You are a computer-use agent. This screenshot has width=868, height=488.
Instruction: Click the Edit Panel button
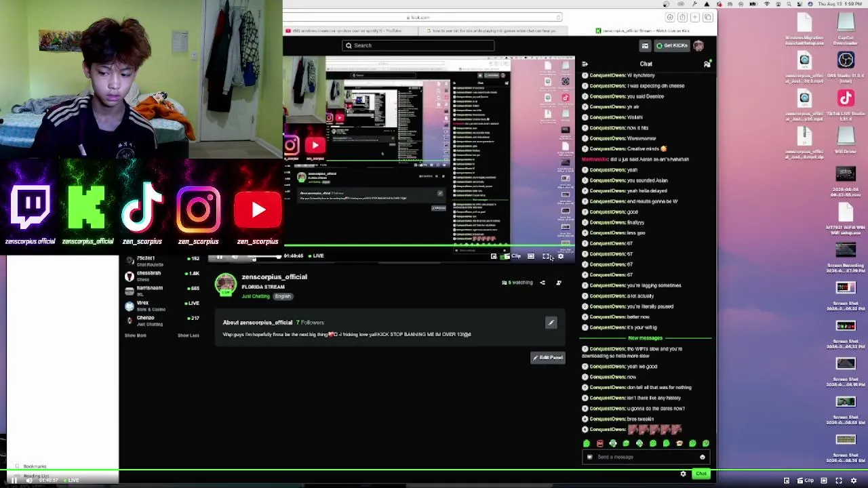point(548,357)
